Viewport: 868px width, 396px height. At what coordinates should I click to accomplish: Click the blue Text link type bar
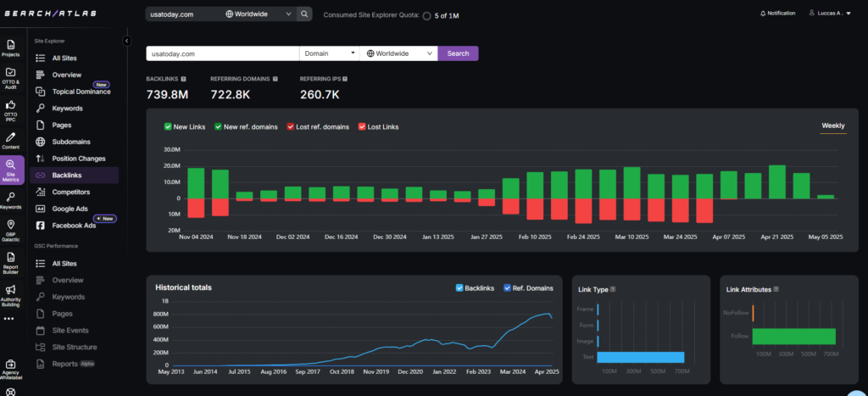tap(641, 357)
